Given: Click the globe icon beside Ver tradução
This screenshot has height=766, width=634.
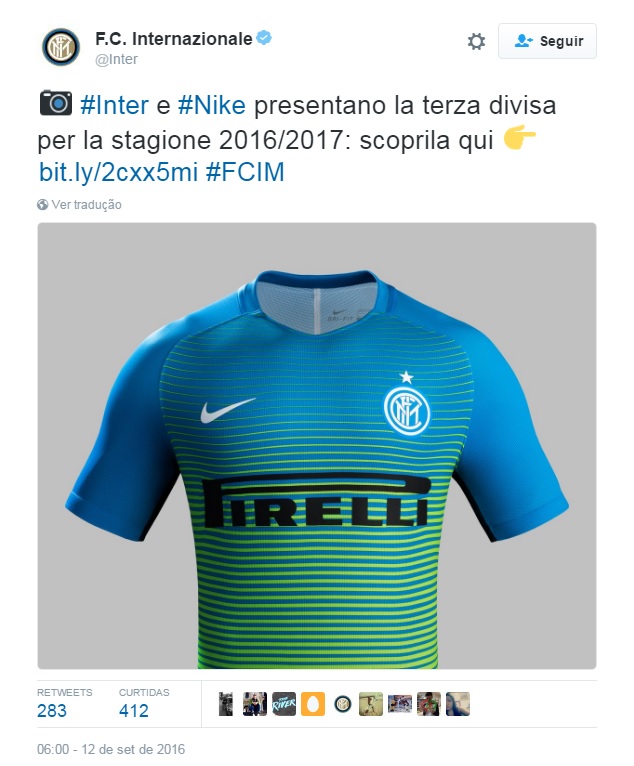Looking at the screenshot, I should pyautogui.click(x=43, y=205).
